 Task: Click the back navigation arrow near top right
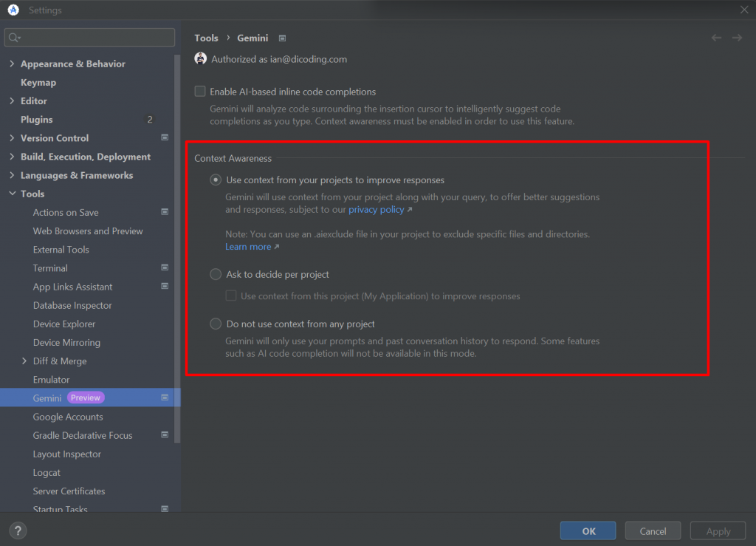(x=715, y=38)
